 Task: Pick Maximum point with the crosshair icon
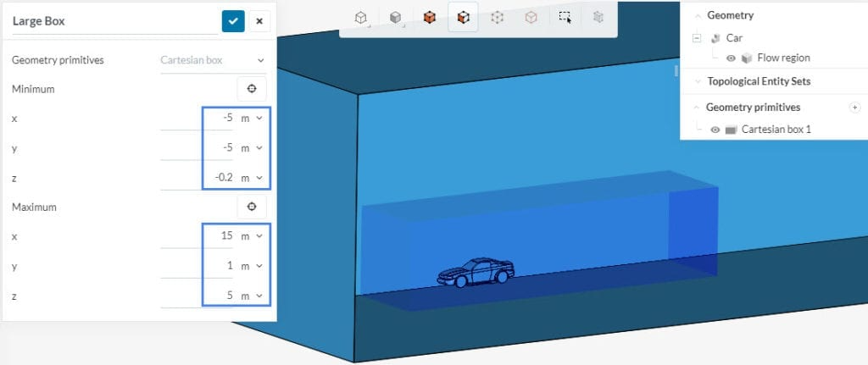tap(252, 207)
